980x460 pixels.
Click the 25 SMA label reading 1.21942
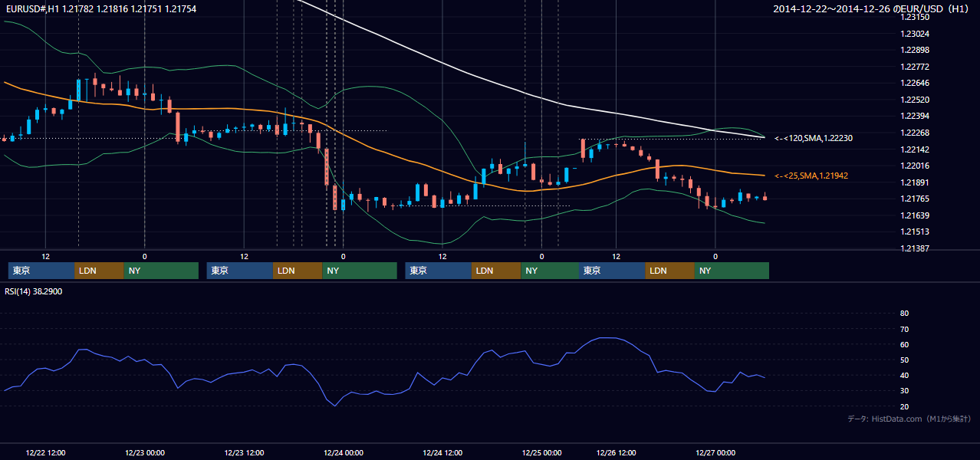click(811, 176)
